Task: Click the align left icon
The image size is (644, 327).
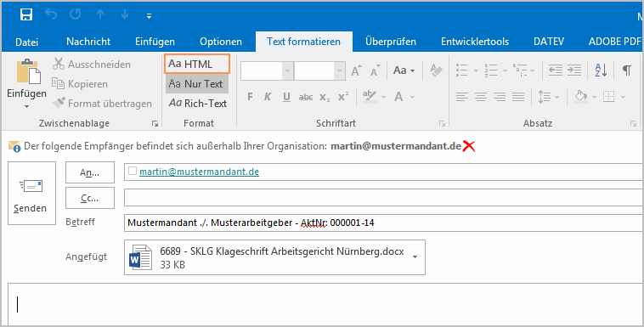Action: tap(462, 97)
